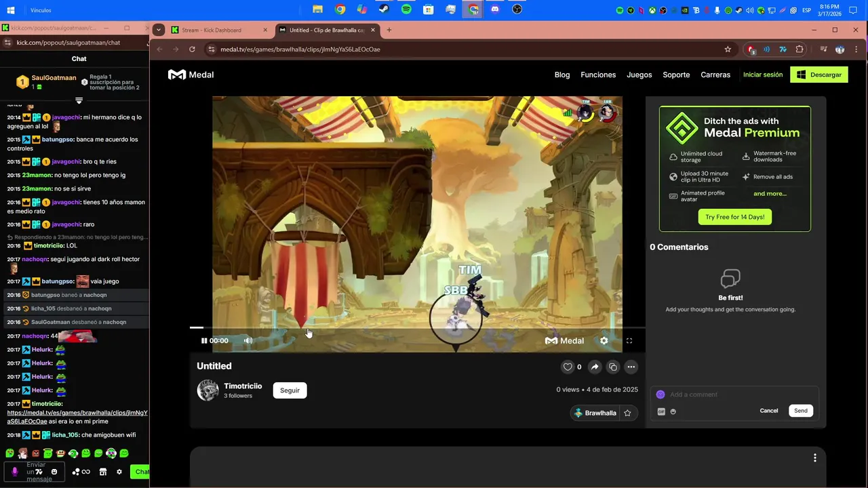Open the GIF picker in comment box
This screenshot has height=488, width=868.
tap(661, 411)
